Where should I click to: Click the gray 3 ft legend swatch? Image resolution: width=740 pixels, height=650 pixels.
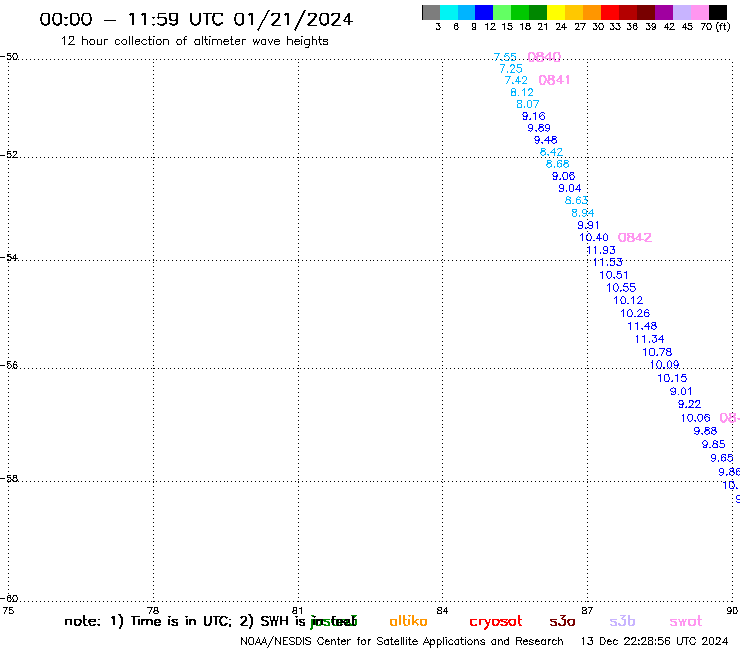pos(431,12)
